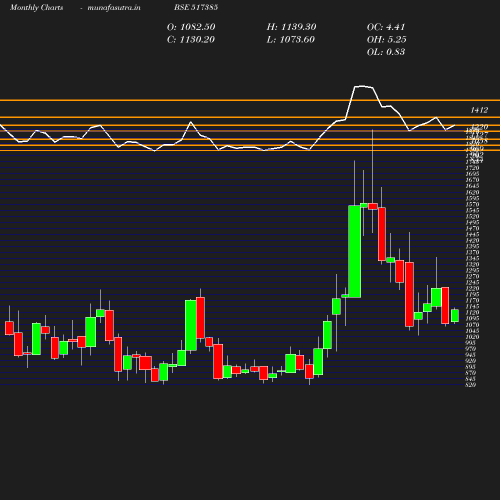The height and width of the screenshot is (500, 500).
Task: Click the 1170 price axis label
Action: point(472,300)
